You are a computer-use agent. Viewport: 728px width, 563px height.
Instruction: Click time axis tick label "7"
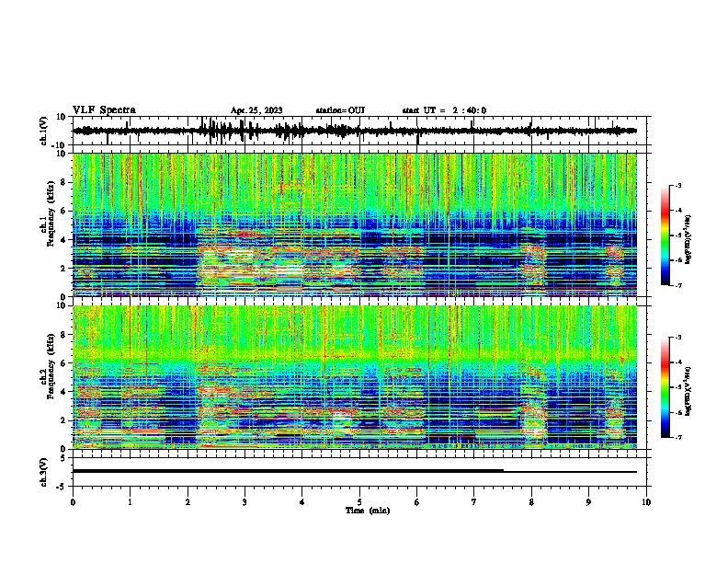(474, 502)
